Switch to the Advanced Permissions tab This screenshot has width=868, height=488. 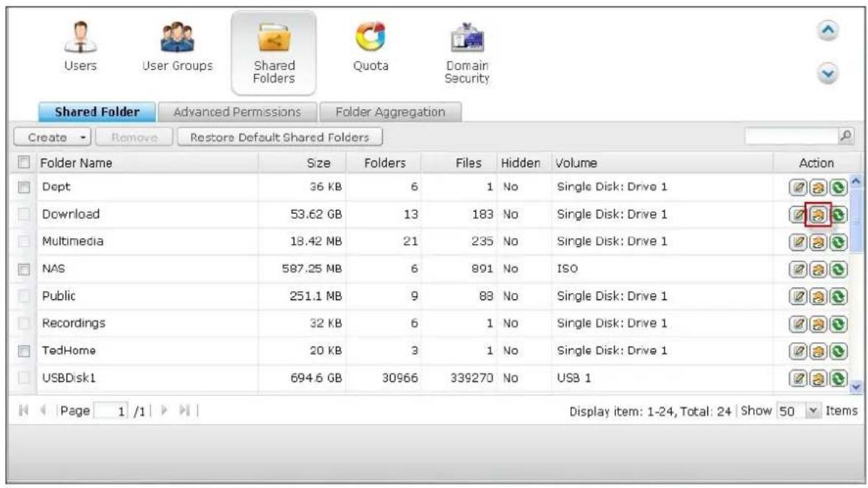click(237, 111)
